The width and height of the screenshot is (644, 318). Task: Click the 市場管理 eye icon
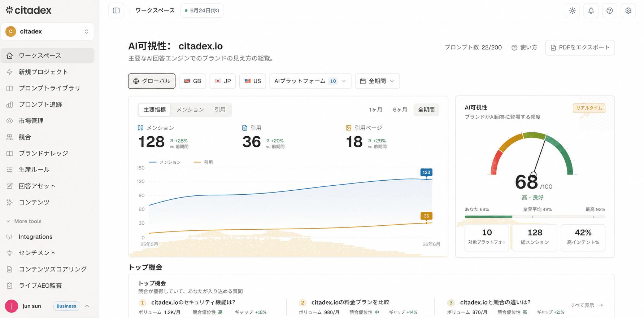click(10, 121)
